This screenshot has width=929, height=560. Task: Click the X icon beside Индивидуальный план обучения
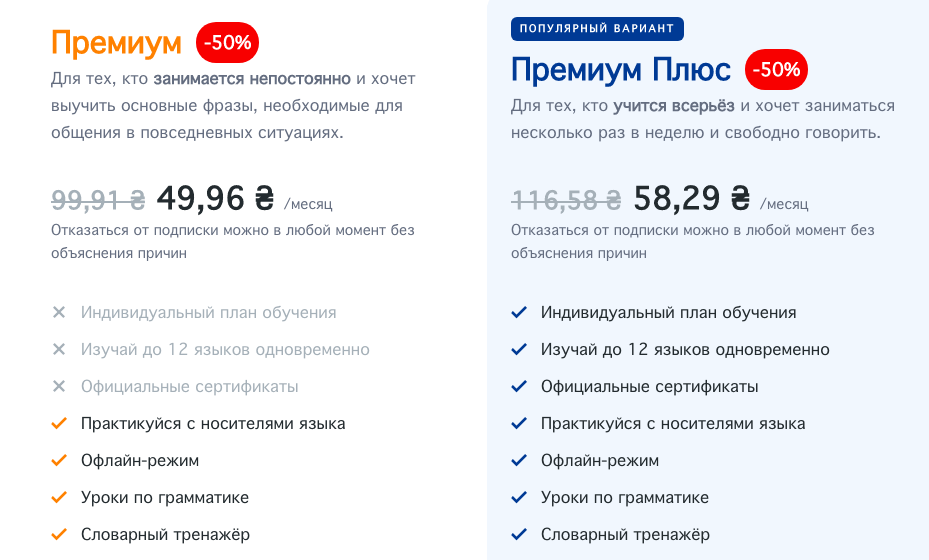point(59,312)
